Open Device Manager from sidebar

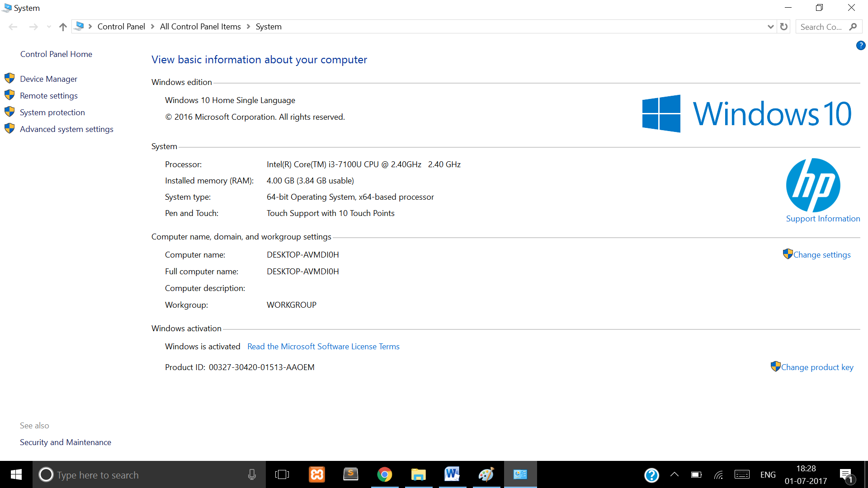pyautogui.click(x=48, y=79)
